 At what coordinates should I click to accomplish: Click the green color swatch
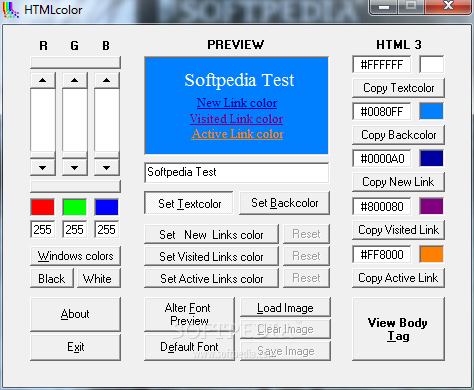(x=75, y=207)
